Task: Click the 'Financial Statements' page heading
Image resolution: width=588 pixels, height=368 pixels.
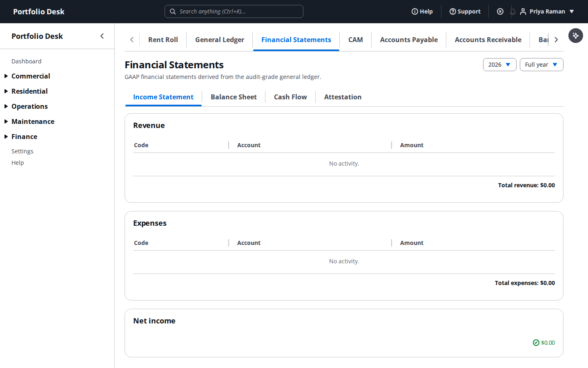Action: (174, 65)
